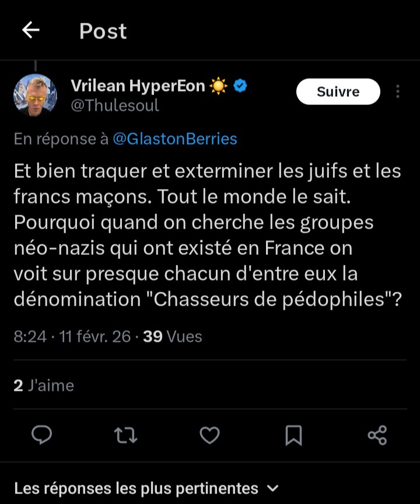Click the Post header title
420x504 pixels.
(x=103, y=31)
